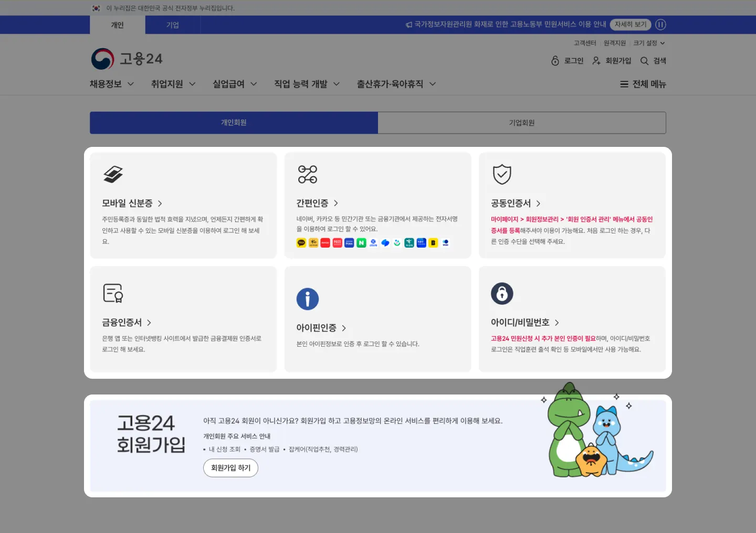Click text 개인회원 주요 서비스 안내
This screenshot has height=533, width=756.
tap(237, 436)
